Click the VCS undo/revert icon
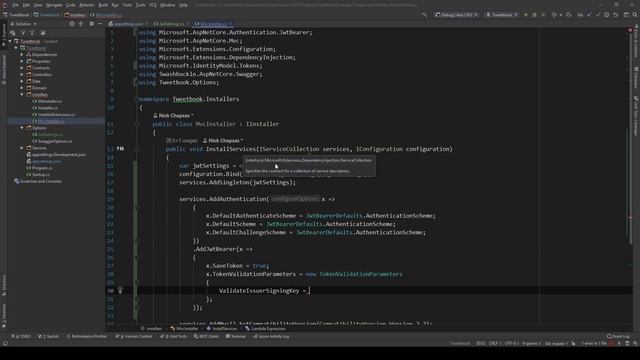This screenshot has width=640, height=360. (616, 15)
